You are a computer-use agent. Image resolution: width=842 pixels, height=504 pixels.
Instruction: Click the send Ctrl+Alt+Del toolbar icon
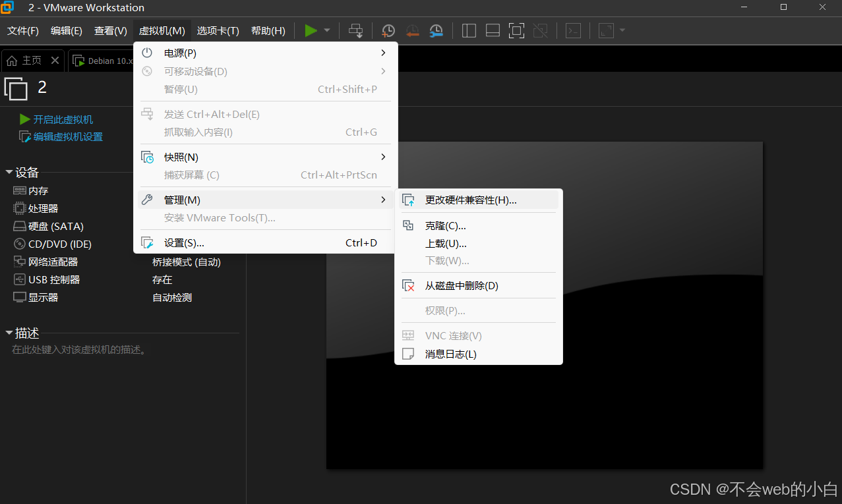click(355, 30)
